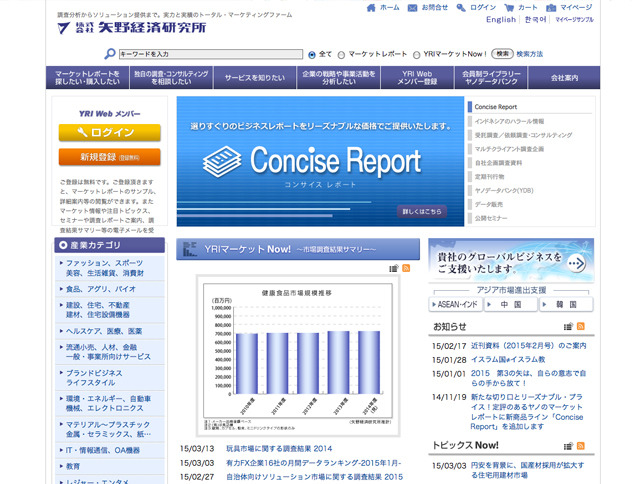Click RSS icon next to トピックスNow!
This screenshot has width=640, height=484.
[580, 446]
